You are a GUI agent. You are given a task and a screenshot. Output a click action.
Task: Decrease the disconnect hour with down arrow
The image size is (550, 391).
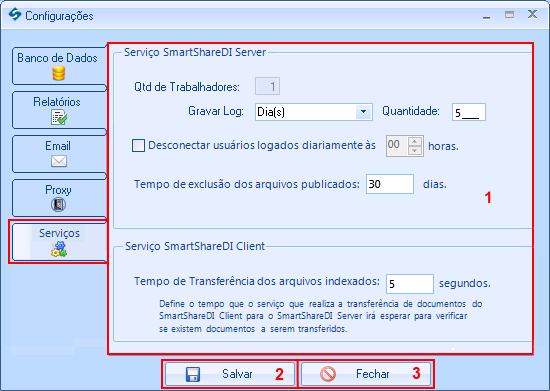tap(415, 150)
